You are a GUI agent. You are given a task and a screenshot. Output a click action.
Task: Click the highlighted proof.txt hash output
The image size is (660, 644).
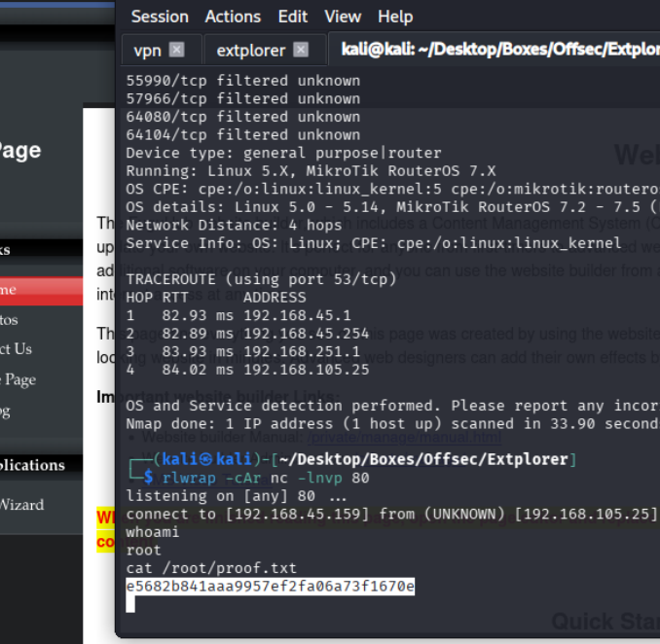(270, 586)
